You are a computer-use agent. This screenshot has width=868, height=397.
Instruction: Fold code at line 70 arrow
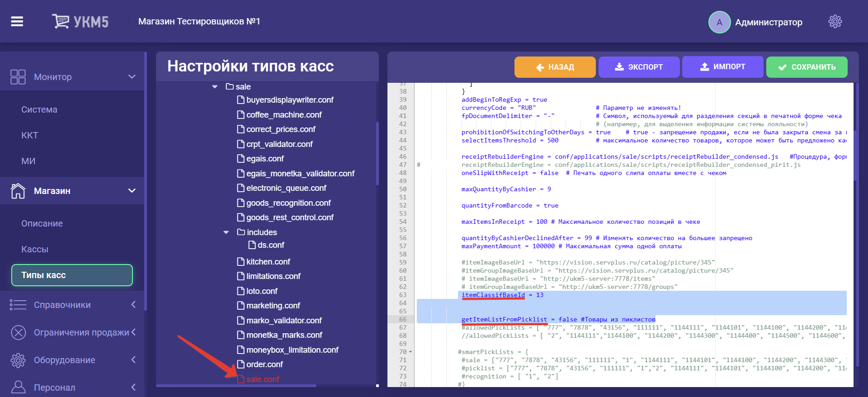[x=410, y=352]
